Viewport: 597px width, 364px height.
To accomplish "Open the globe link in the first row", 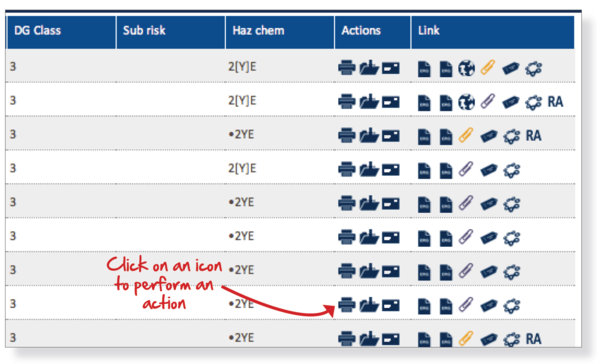I will point(466,69).
